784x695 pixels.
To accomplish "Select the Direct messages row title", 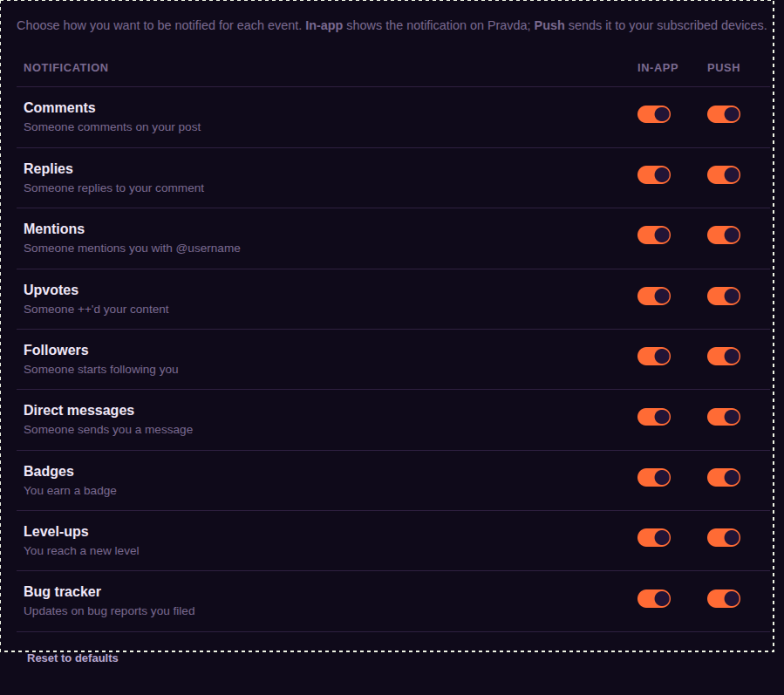I will pos(79,411).
